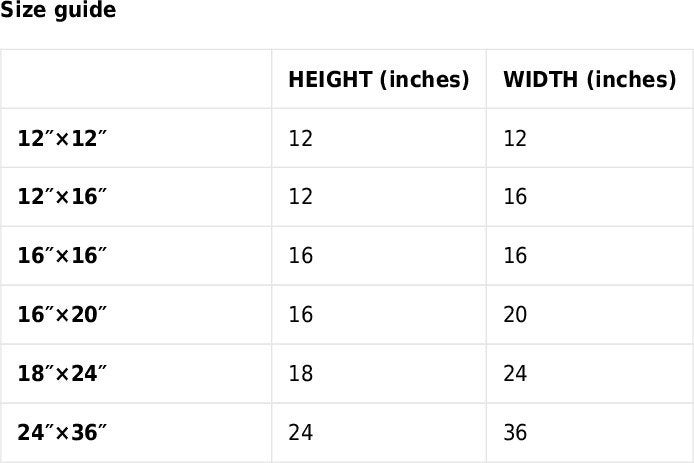This screenshot has width=694, height=463.
Task: Select width value 20 in 16″×20″ row
Action: 515,314
